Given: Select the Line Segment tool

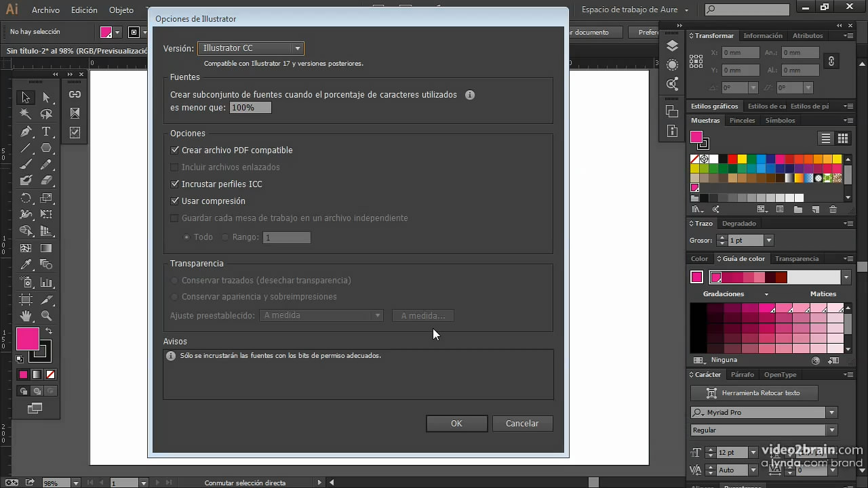Looking at the screenshot, I should pyautogui.click(x=26, y=148).
